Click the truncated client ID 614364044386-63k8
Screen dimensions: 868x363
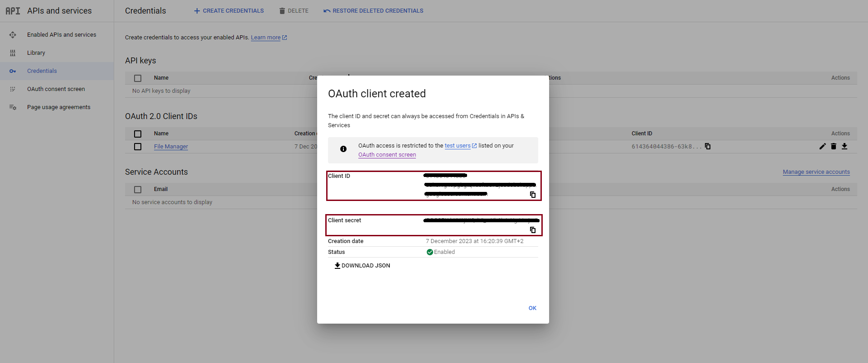666,147
